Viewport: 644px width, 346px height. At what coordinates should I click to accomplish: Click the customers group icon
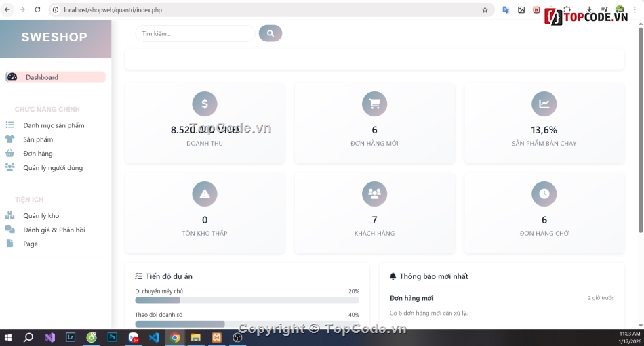[374, 194]
